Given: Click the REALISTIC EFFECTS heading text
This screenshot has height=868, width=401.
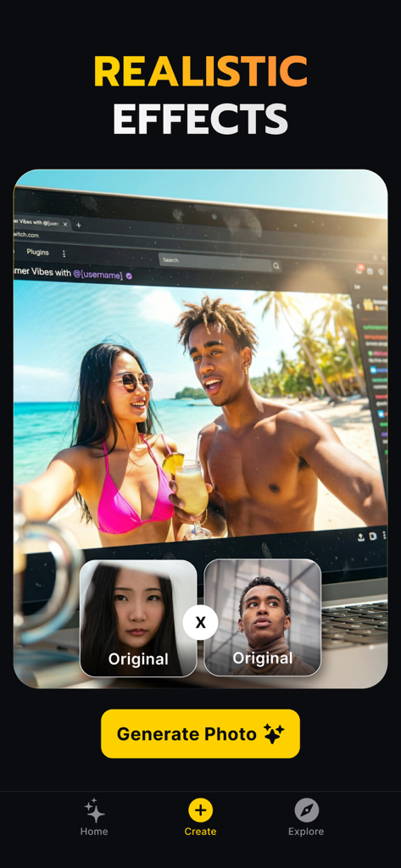Looking at the screenshot, I should point(200,95).
